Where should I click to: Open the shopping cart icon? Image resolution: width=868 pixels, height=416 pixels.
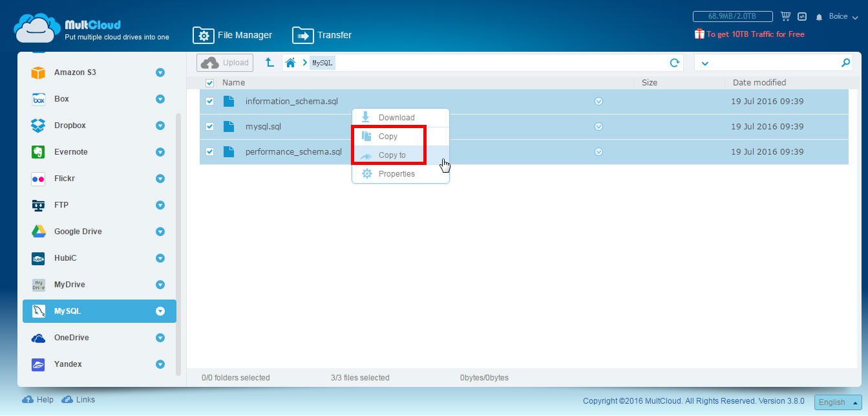click(786, 16)
